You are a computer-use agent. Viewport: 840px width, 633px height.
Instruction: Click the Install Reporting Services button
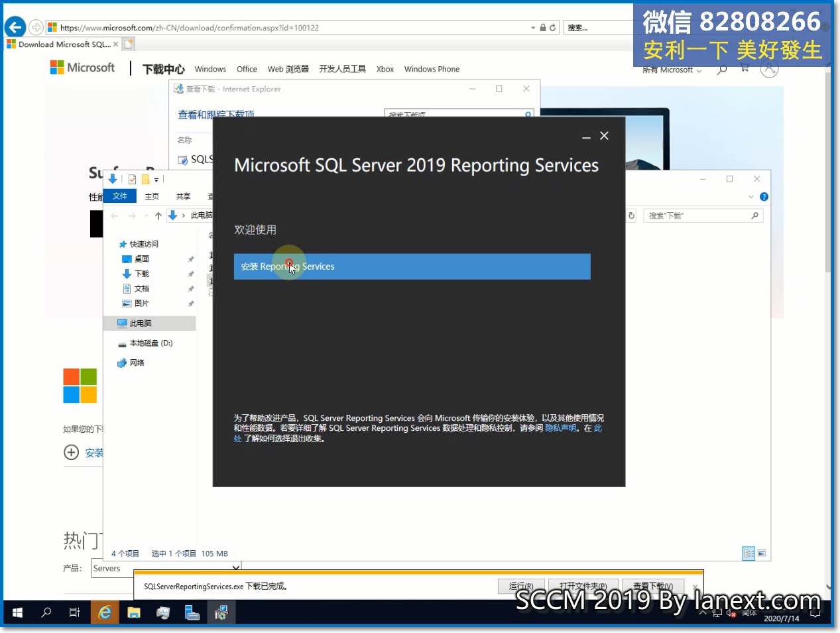pyautogui.click(x=412, y=266)
